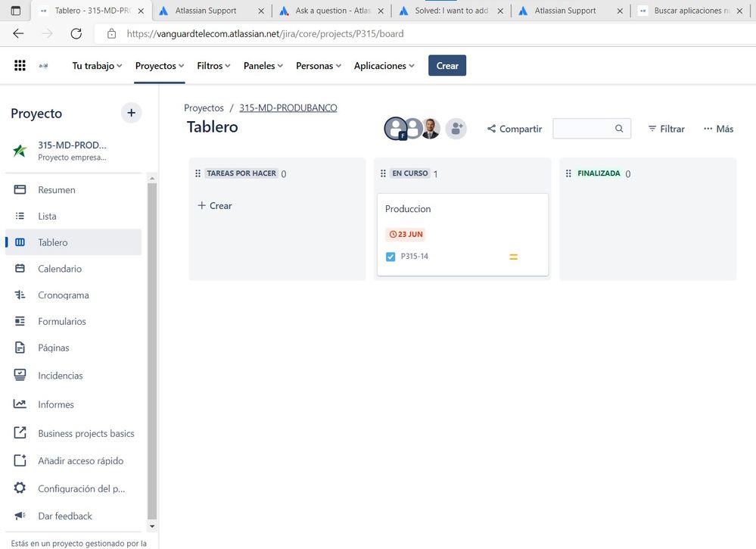Viewport: 756px width, 549px height.
Task: Expand the Aplicaciones dropdown menu
Action: pyautogui.click(x=384, y=66)
